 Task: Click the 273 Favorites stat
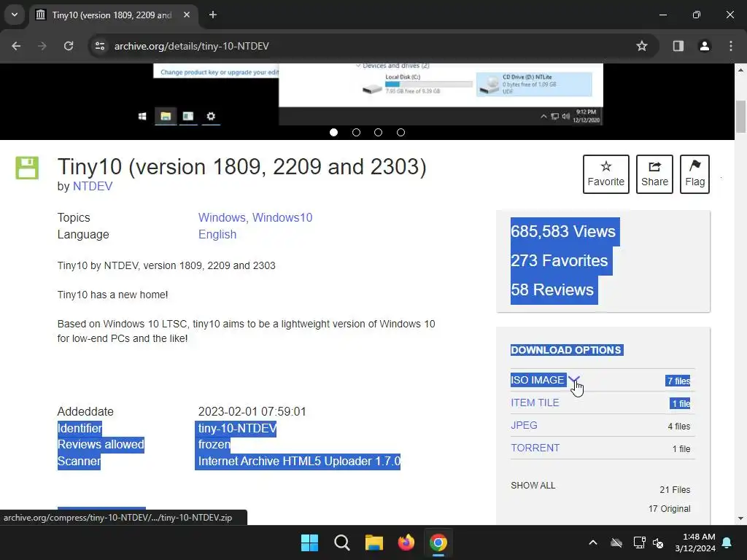click(560, 260)
